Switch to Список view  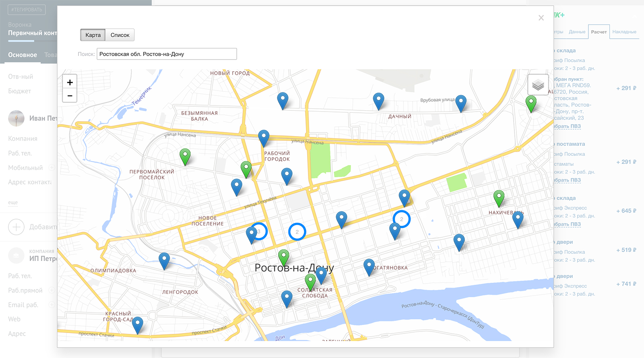click(x=120, y=35)
